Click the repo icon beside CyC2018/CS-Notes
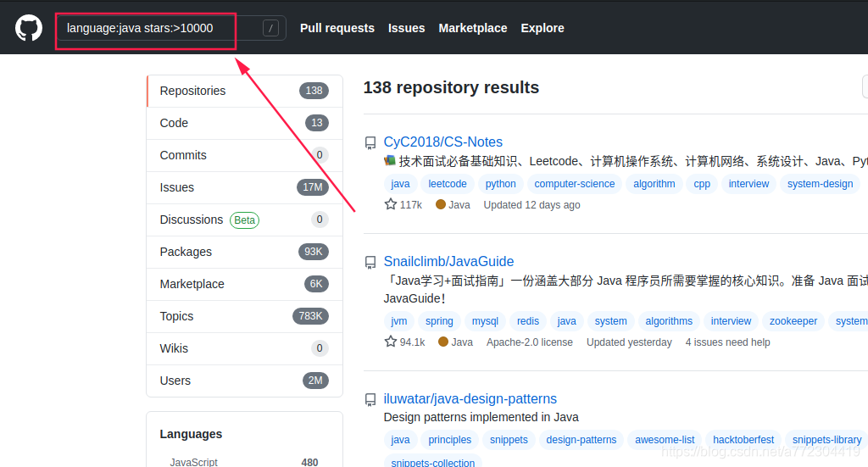Screen dimensions: 868x467 [370, 142]
